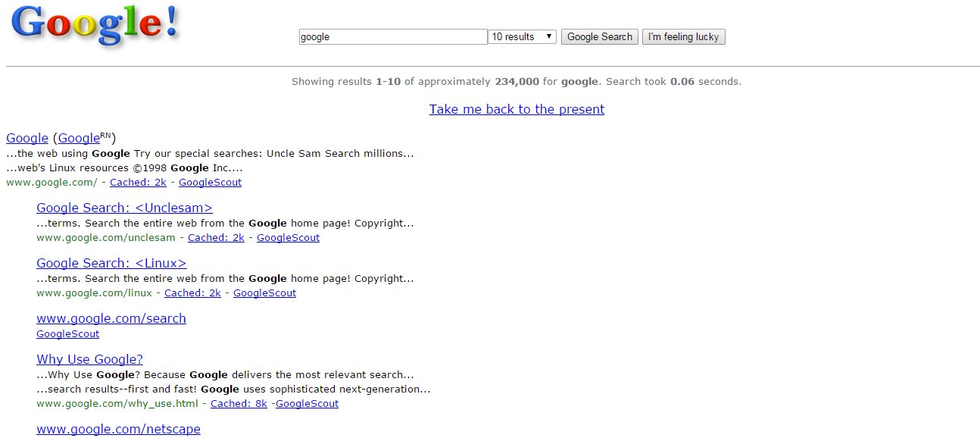Open the "10 results" dropdown
980x438 pixels.
521,36
